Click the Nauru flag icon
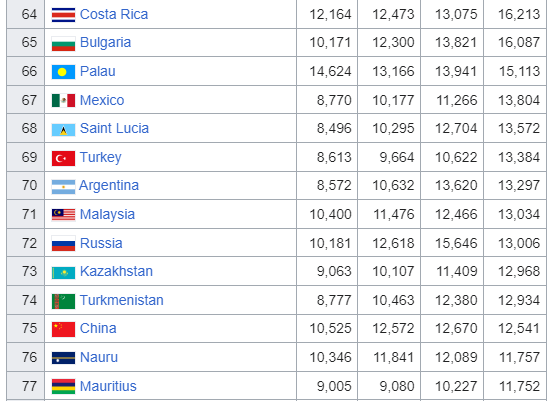 (x=63, y=358)
